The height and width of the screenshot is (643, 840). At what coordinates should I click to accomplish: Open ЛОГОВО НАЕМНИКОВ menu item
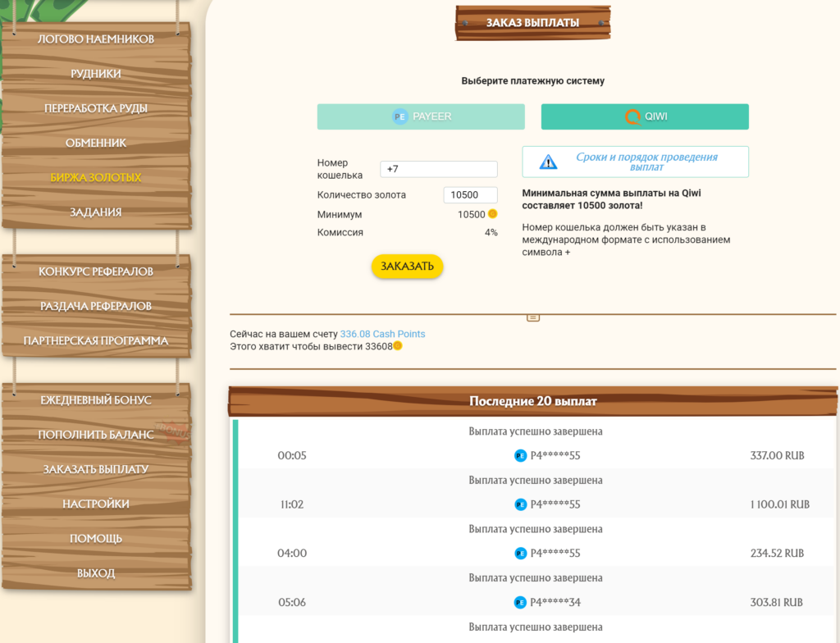click(96, 39)
